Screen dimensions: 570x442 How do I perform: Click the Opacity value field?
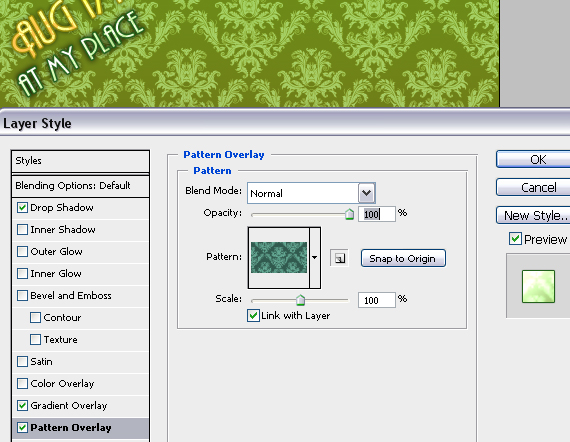[x=377, y=214]
